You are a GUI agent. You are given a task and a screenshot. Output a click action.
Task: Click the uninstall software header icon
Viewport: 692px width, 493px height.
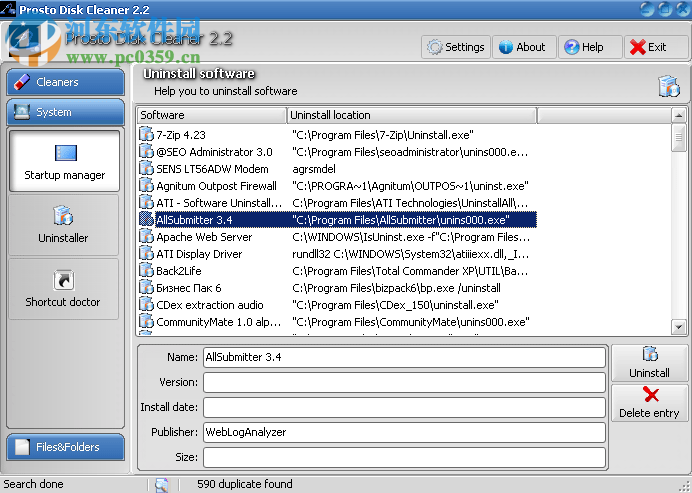pyautogui.click(x=669, y=85)
